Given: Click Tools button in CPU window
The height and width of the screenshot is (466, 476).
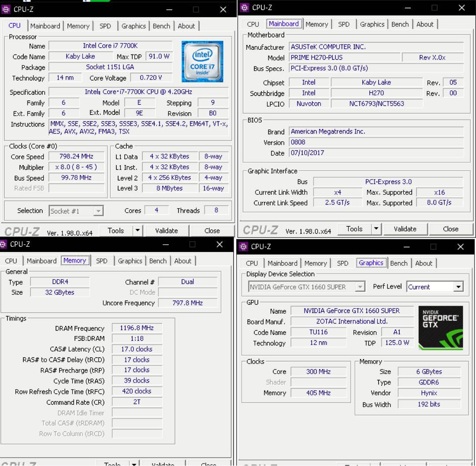Looking at the screenshot, I should 116,230.
